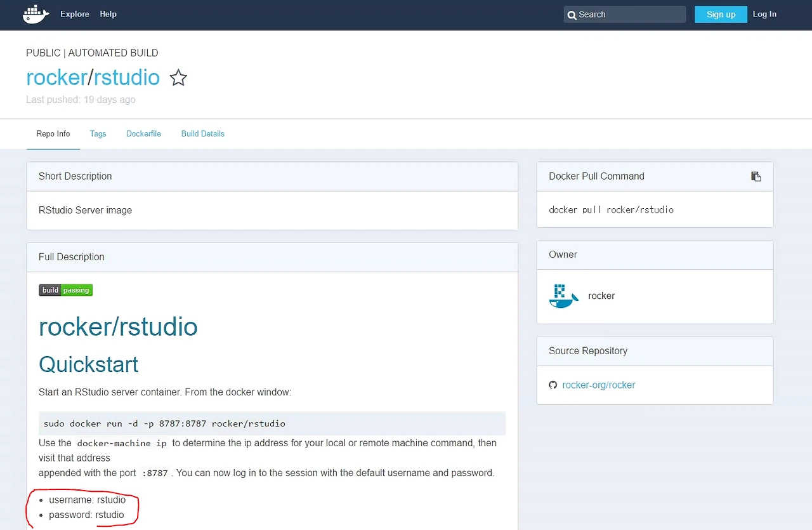Click the Full Description panel header

pos(272,257)
